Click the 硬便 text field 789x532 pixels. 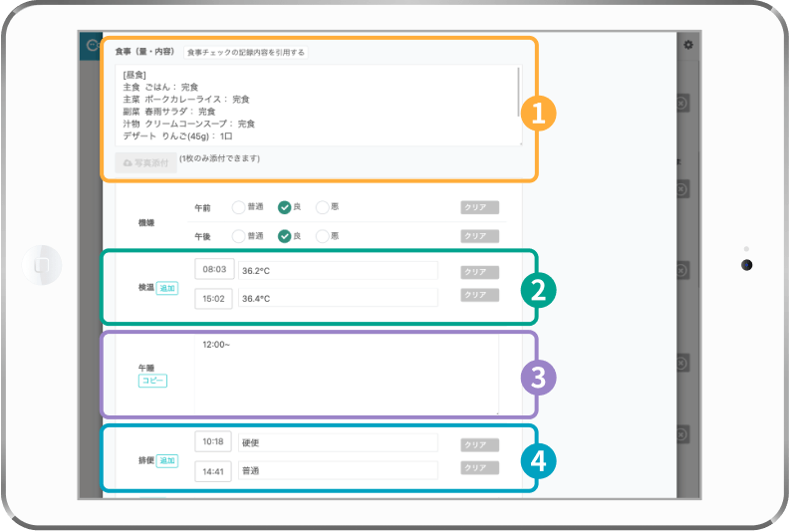coord(338,442)
